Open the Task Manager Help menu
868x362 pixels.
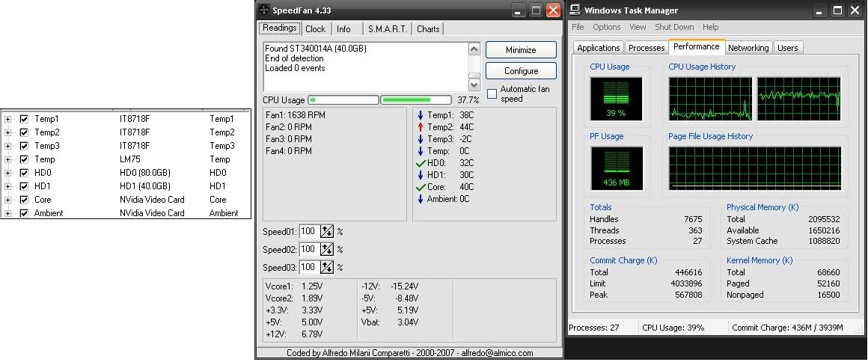pyautogui.click(x=711, y=27)
